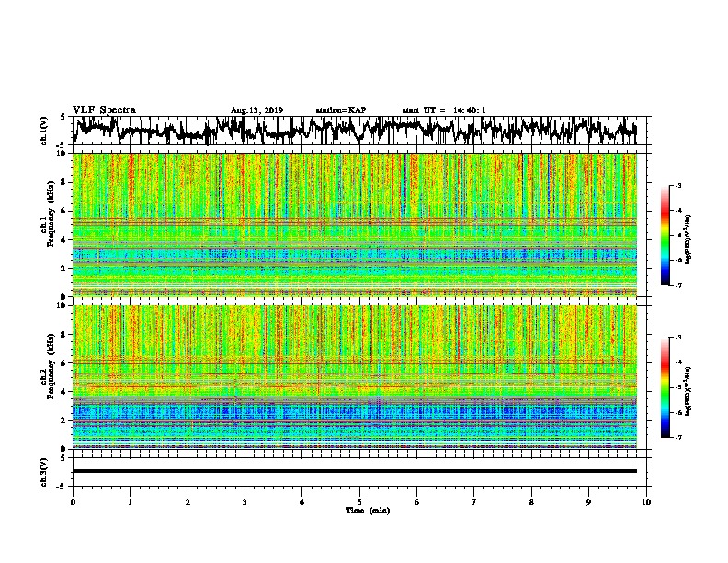Click time axis tick label "1"
The height and width of the screenshot is (563, 728).
pyautogui.click(x=130, y=502)
